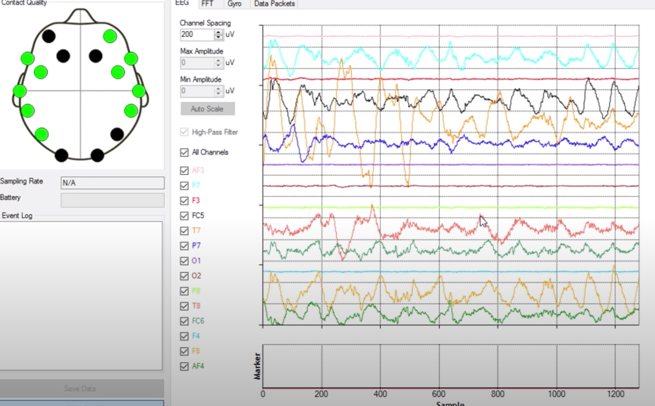
Task: Click inside the Channel Spacing value field
Action: pos(196,35)
